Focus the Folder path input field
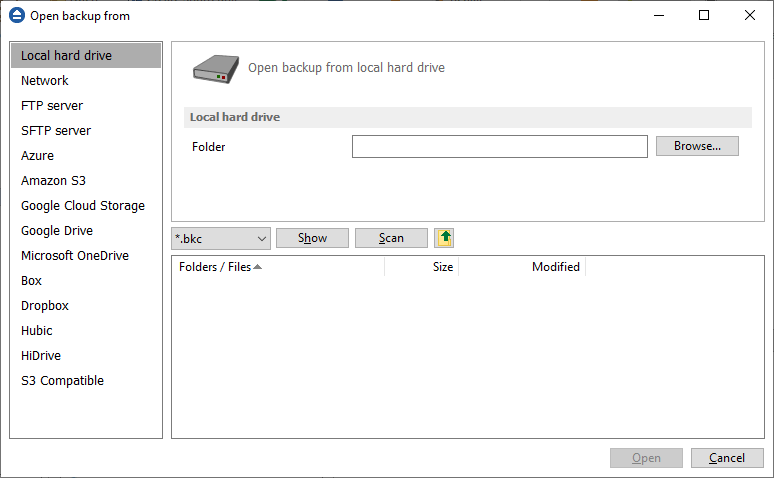The height and width of the screenshot is (478, 774). coord(500,147)
